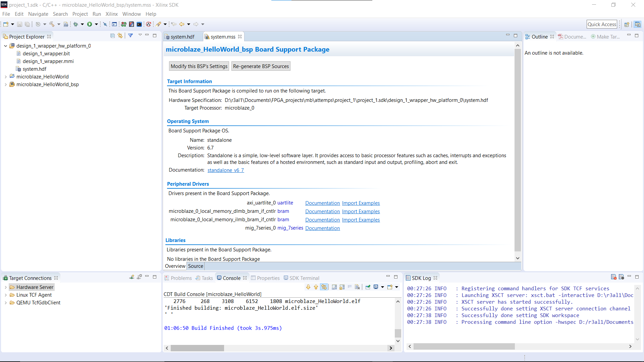
Task: Toggle Skip All Breakpoints
Action: [105, 24]
